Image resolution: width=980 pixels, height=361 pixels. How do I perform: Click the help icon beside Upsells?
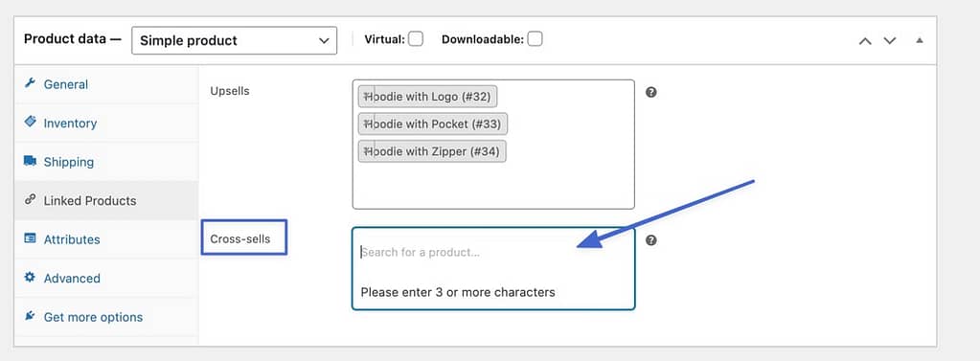pos(650,93)
